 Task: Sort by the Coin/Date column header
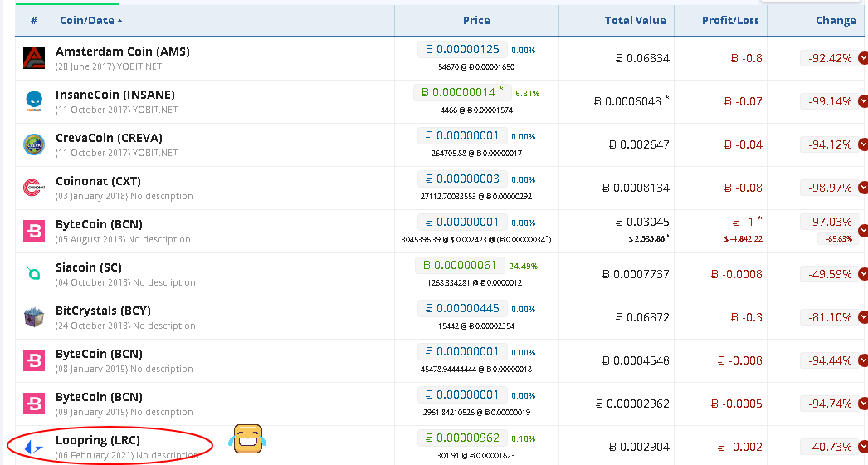click(91, 21)
